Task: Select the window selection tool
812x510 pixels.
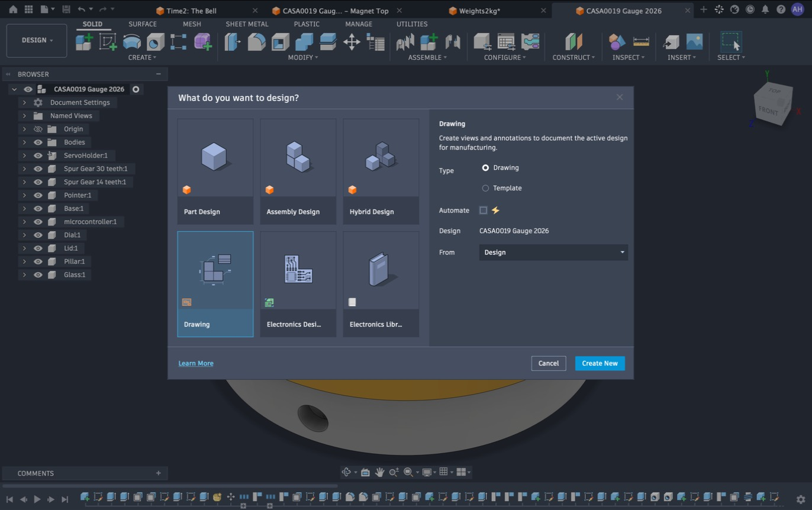Action: point(731,41)
